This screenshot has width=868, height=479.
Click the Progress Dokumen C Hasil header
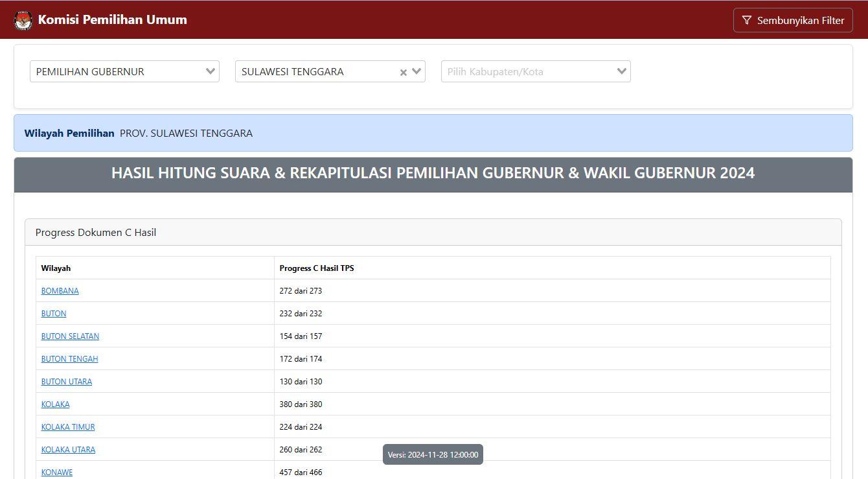pyautogui.click(x=96, y=233)
